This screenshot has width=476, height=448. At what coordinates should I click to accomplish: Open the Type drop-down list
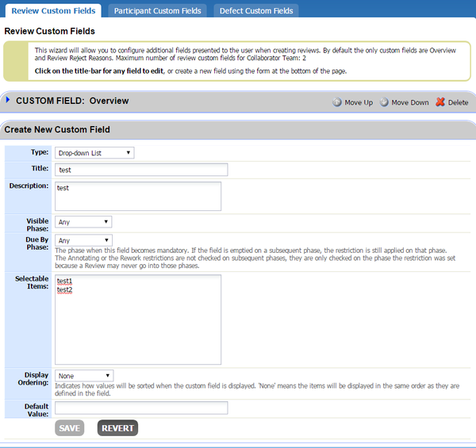point(94,152)
